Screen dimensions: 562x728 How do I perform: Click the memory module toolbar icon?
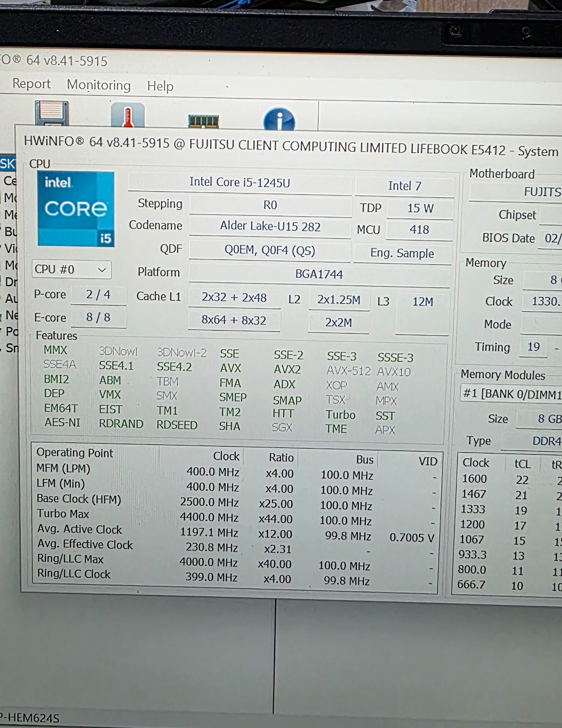pyautogui.click(x=203, y=121)
